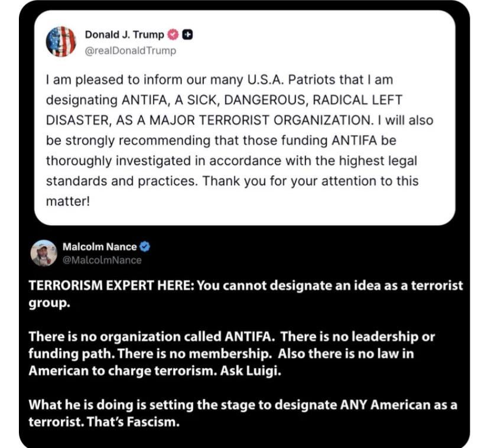Open the @MalcolmNance handle
Screen dimensions: 478x448
coord(102,260)
